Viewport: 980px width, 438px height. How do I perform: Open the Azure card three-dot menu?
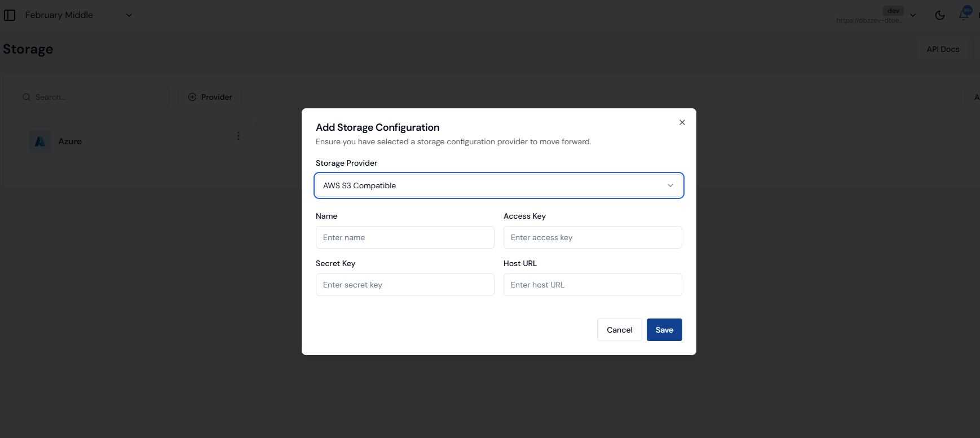click(239, 136)
